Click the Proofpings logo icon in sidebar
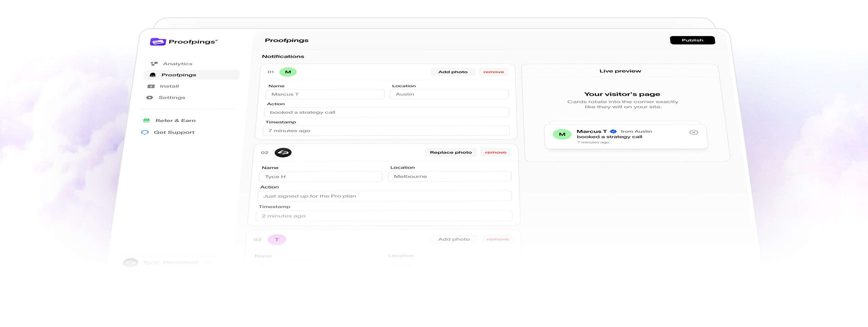The height and width of the screenshot is (327, 868). tap(158, 42)
